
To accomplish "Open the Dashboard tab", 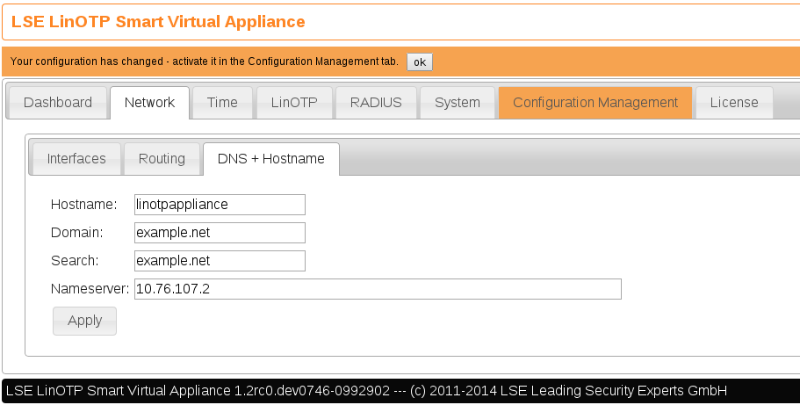I will [x=58, y=103].
